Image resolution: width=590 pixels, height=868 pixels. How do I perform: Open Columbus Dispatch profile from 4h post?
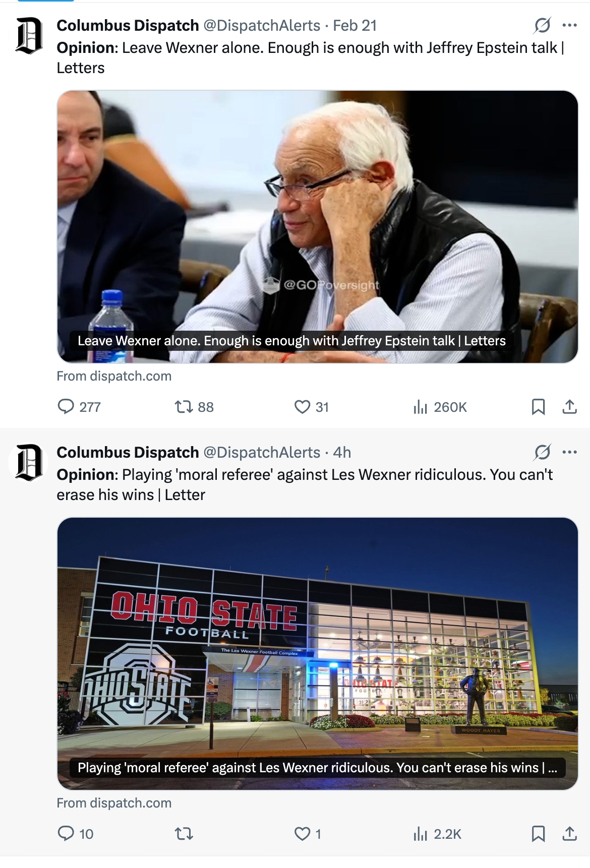pos(128,452)
